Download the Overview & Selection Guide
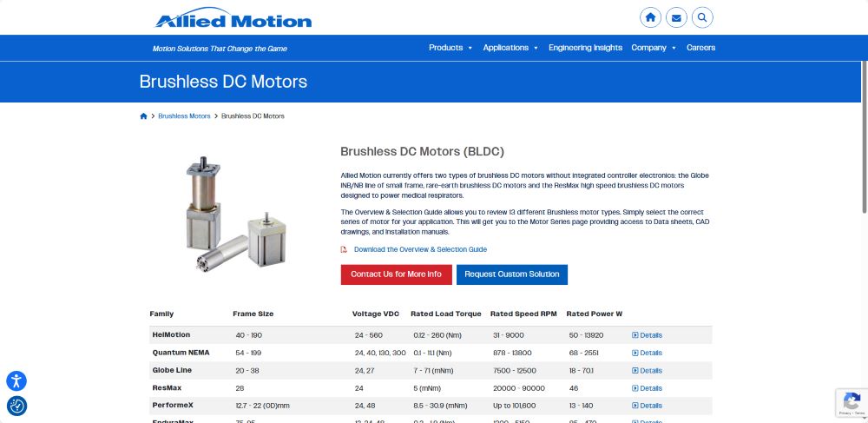Screen dimensions: 868x423 point(421,249)
